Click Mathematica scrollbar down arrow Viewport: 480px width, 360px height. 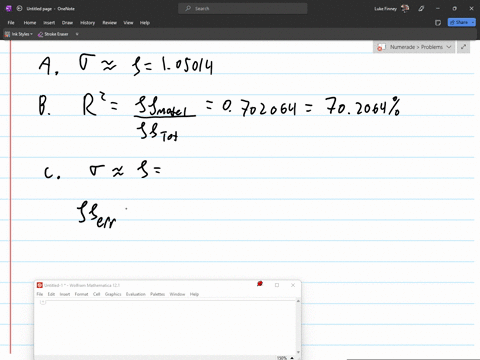click(x=298, y=352)
